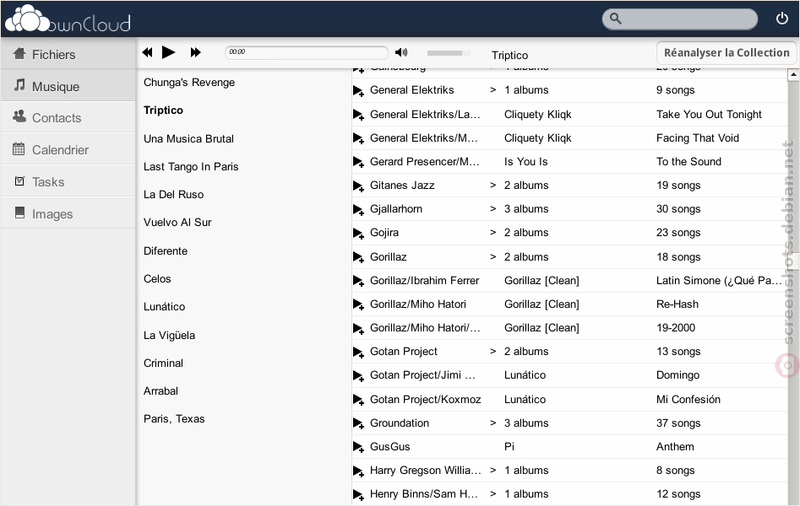This screenshot has width=800, height=506.
Task: Add Gorillaz/Ibrahim Ferrer row play icon
Action: tap(359, 281)
